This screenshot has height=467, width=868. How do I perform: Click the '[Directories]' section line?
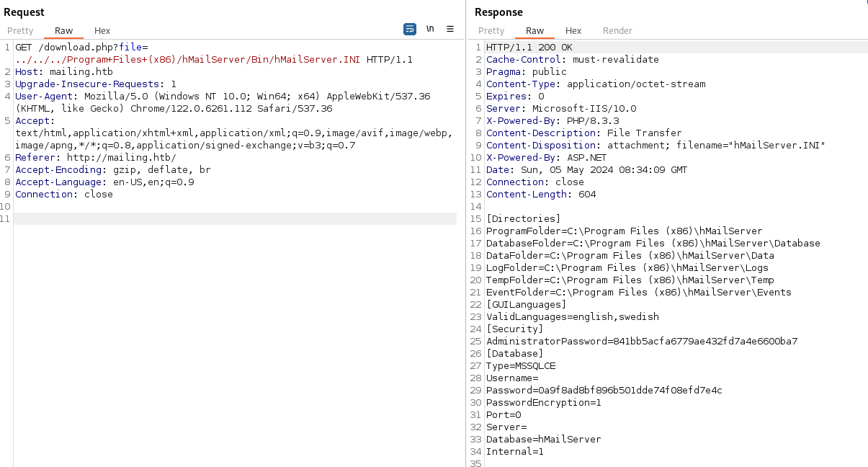tap(524, 218)
